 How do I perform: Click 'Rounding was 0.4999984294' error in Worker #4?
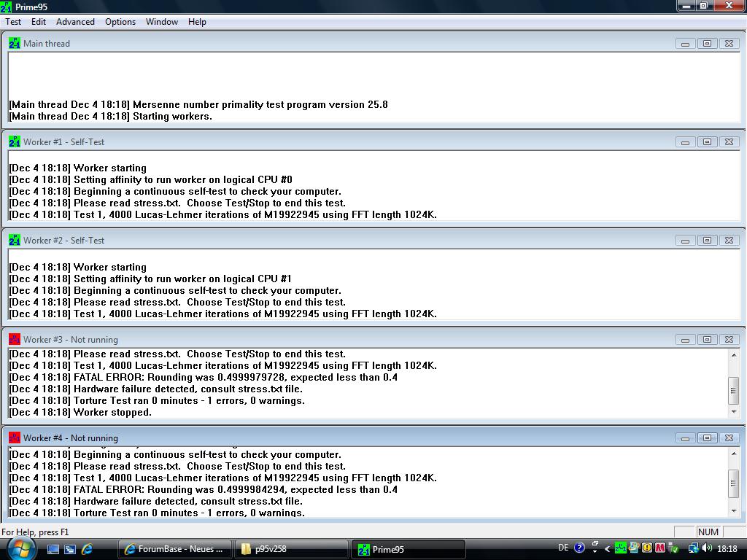click(203, 490)
